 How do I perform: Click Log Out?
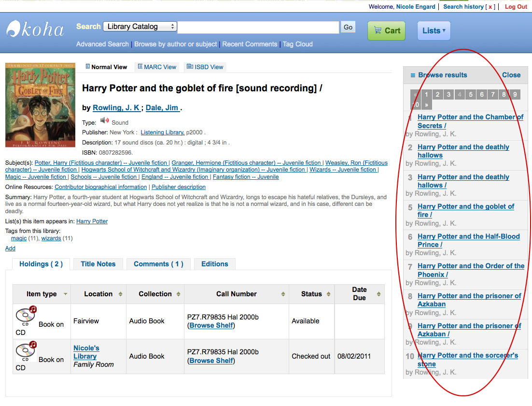(x=516, y=6)
